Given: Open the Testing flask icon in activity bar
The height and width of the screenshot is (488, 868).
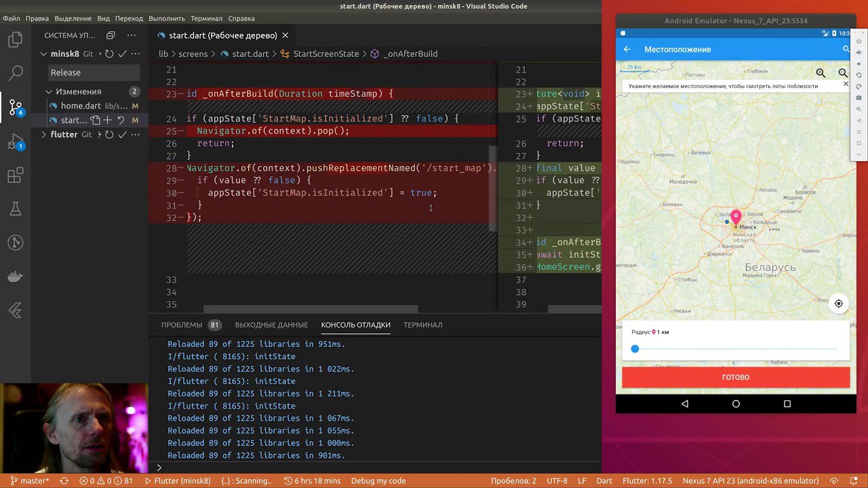Looking at the screenshot, I should 15,209.
